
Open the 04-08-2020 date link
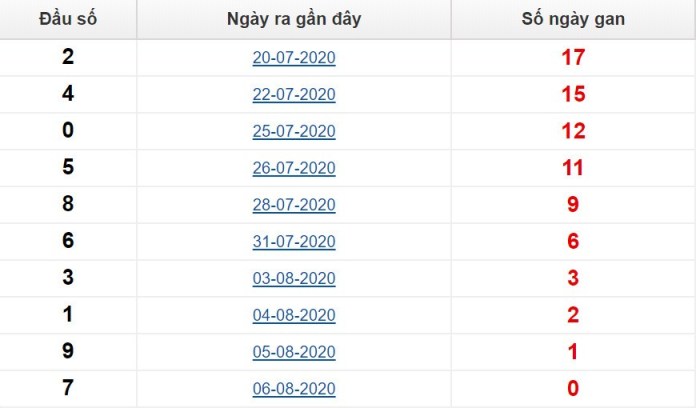coord(294,315)
